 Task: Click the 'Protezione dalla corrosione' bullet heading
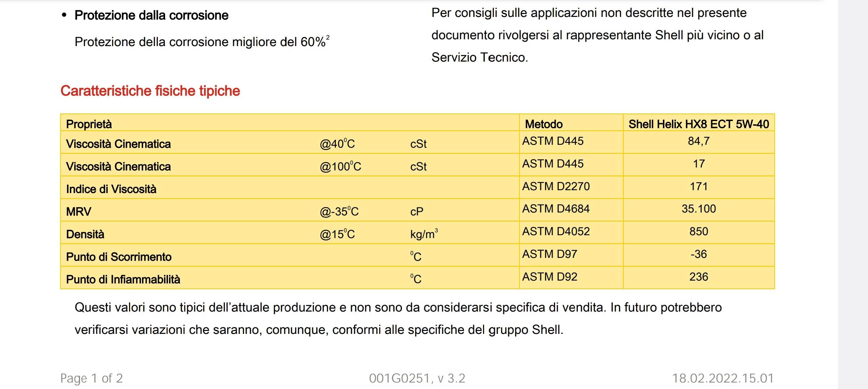tap(151, 15)
